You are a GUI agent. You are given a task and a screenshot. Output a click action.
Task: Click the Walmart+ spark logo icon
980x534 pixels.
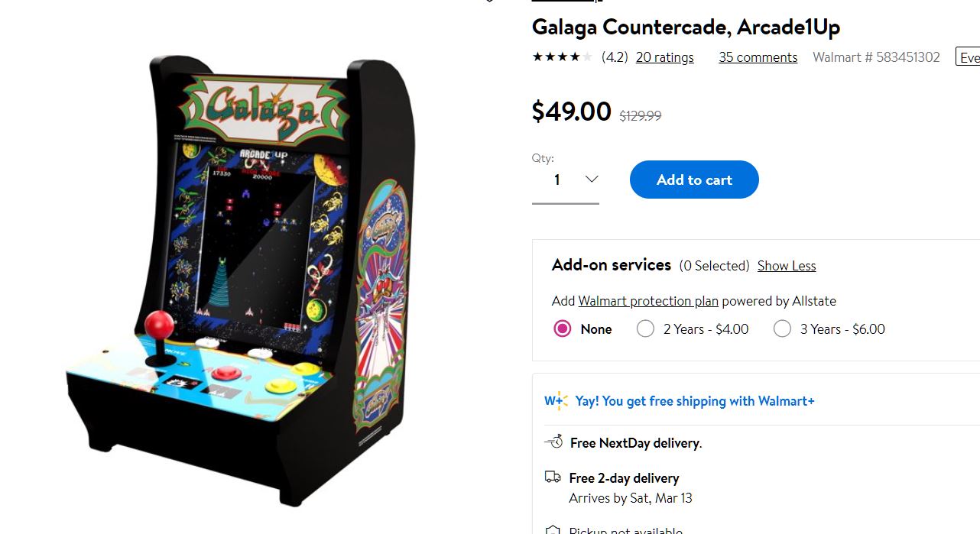click(556, 401)
